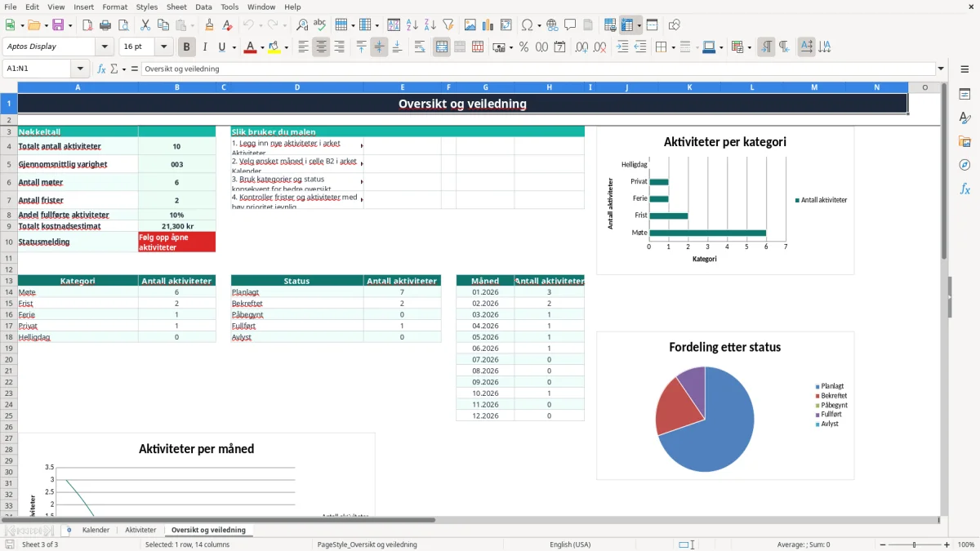Open the Borders dropdown arrow
The width and height of the screenshot is (980, 551).
click(x=673, y=47)
